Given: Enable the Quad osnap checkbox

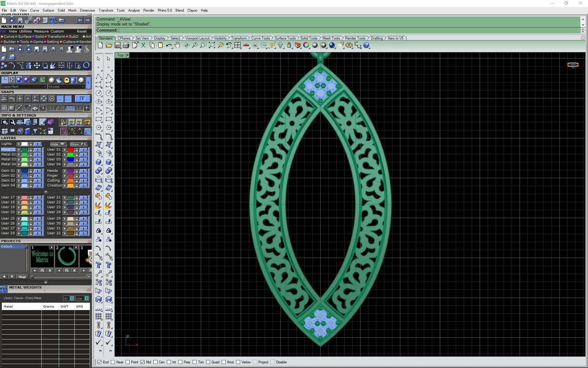Looking at the screenshot, I should point(208,362).
